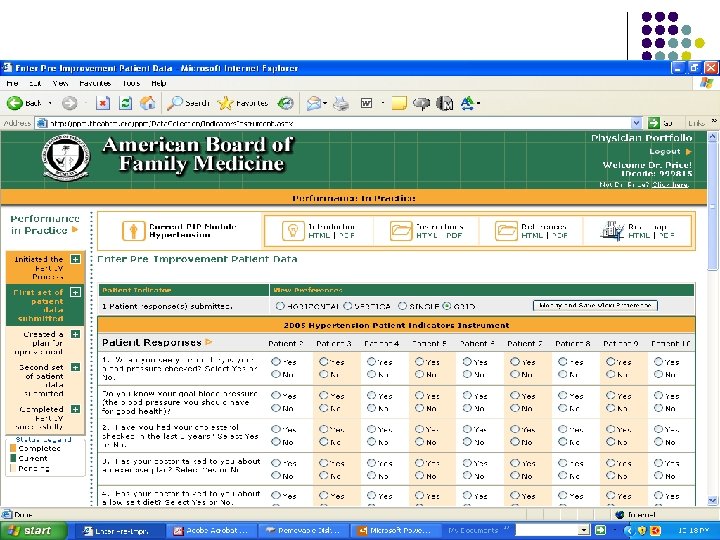Expand the 'Second set of patient data submitted' step
Image resolution: width=720 pixels, height=540 pixels.
tap(76, 368)
